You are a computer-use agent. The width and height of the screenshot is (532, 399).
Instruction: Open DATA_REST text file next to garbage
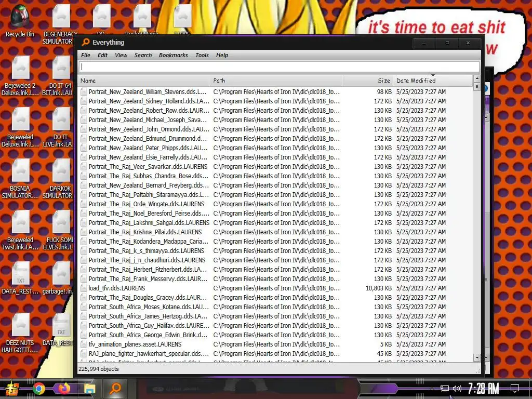[x=20, y=278]
